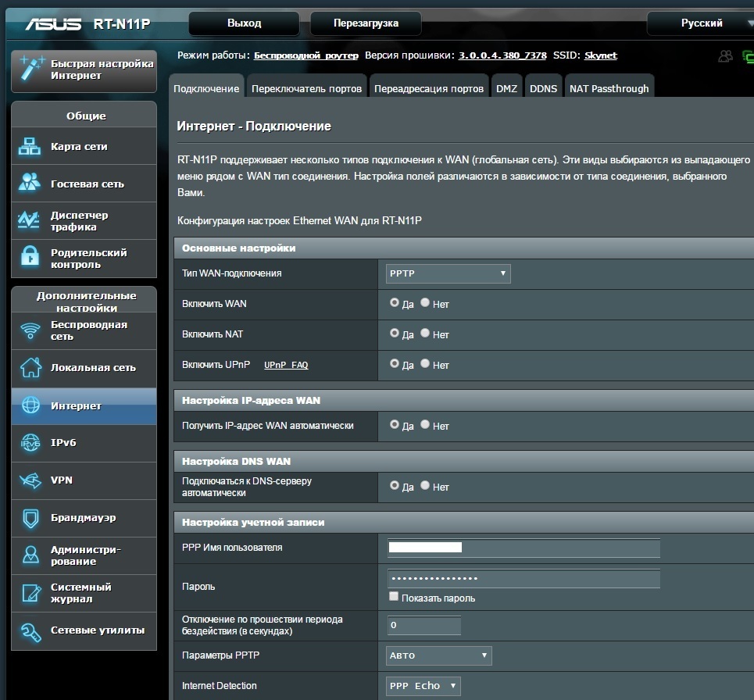Open the Беспроводной роутер operation mode link
The height and width of the screenshot is (700, 754).
coord(306,55)
